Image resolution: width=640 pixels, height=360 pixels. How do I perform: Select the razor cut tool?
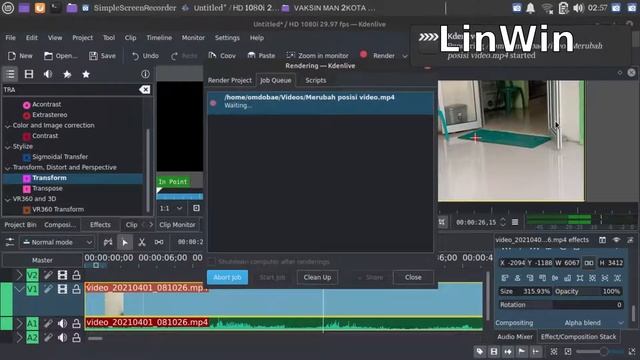pos(142,242)
